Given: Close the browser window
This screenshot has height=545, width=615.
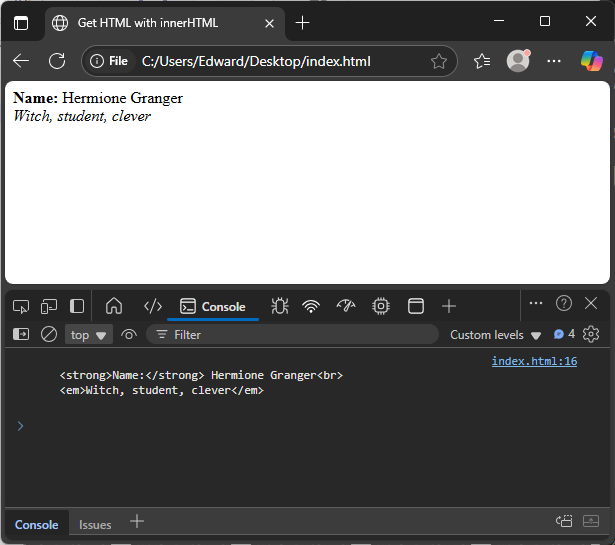Looking at the screenshot, I should coord(591,21).
